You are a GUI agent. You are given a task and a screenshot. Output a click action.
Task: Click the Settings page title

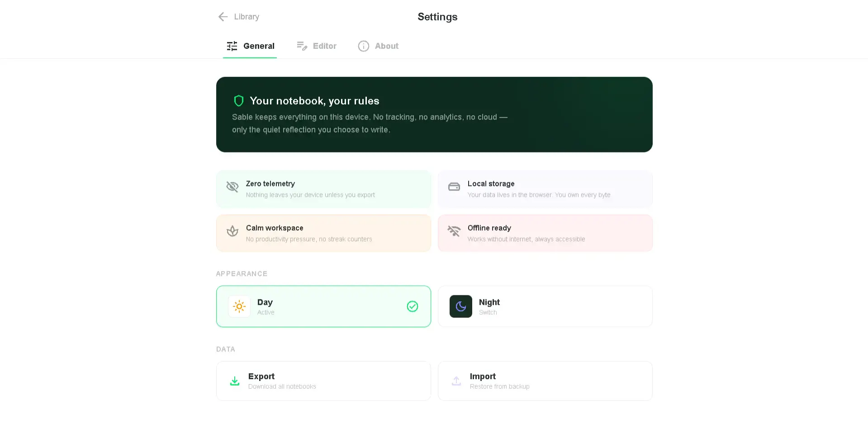[437, 17]
